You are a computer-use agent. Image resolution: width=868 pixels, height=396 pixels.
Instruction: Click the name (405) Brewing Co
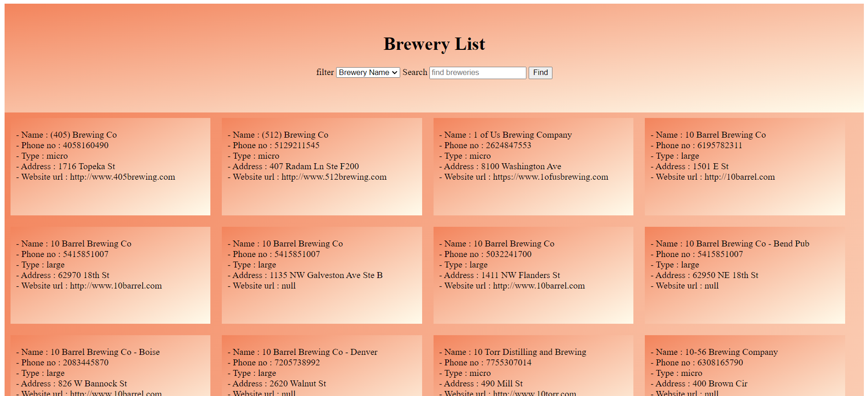83,135
